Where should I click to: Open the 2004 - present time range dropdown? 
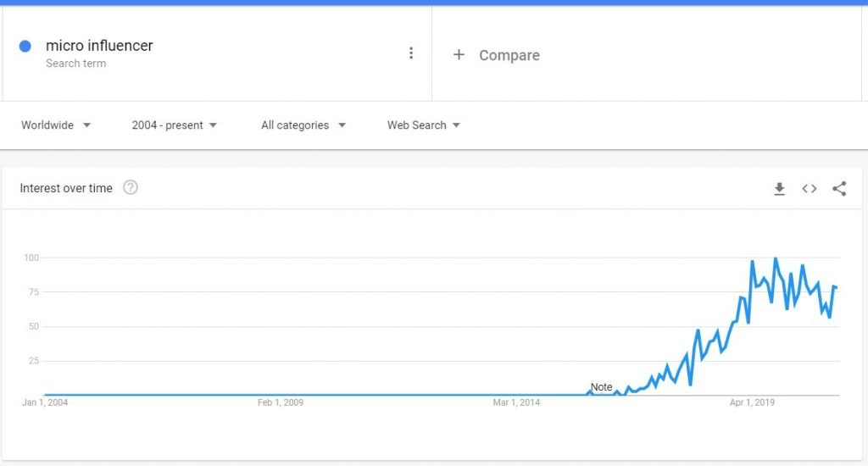point(175,125)
